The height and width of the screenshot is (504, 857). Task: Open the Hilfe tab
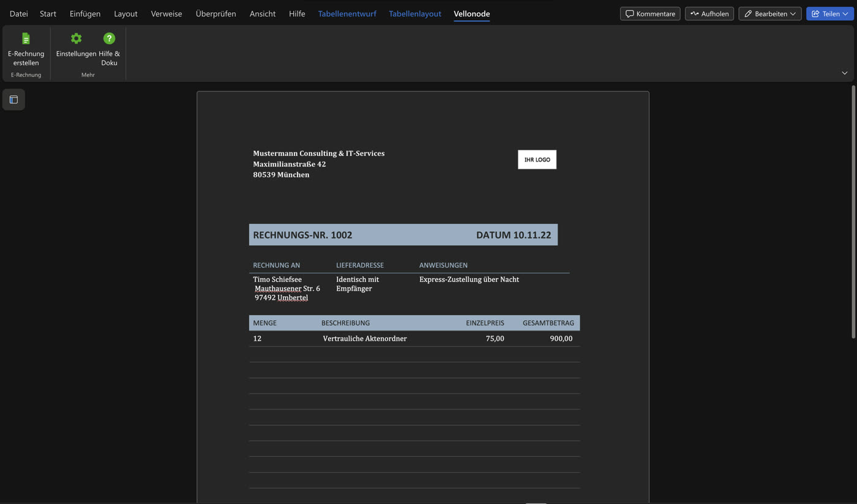pos(297,13)
